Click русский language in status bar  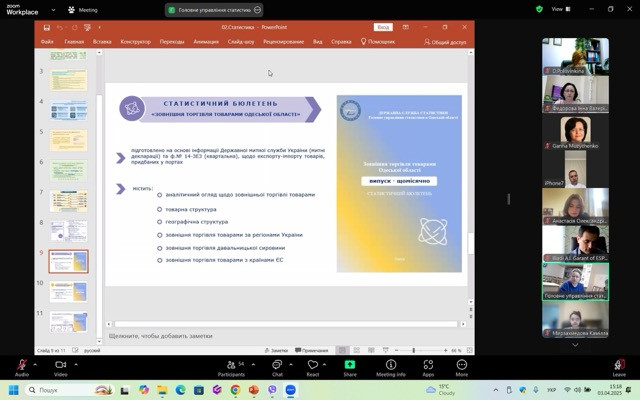coord(92,350)
